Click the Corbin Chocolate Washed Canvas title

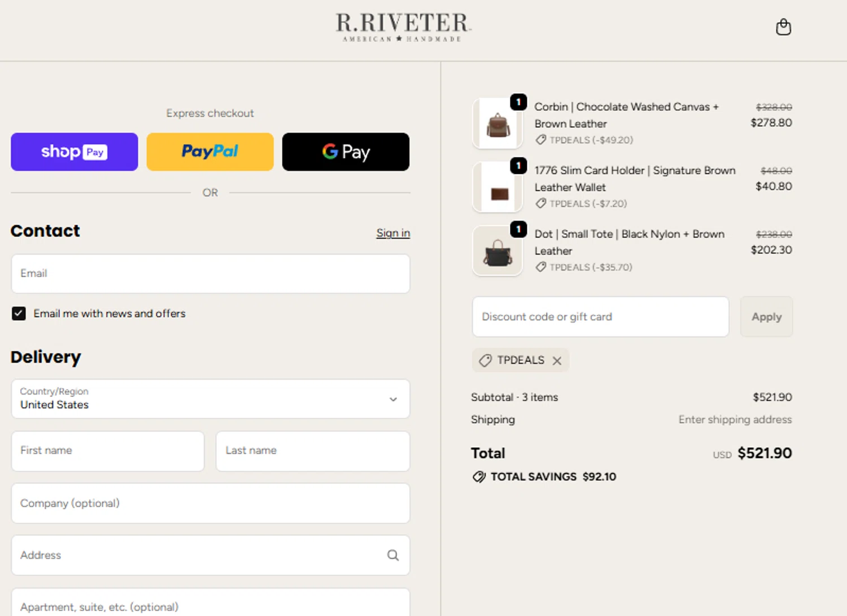626,115
